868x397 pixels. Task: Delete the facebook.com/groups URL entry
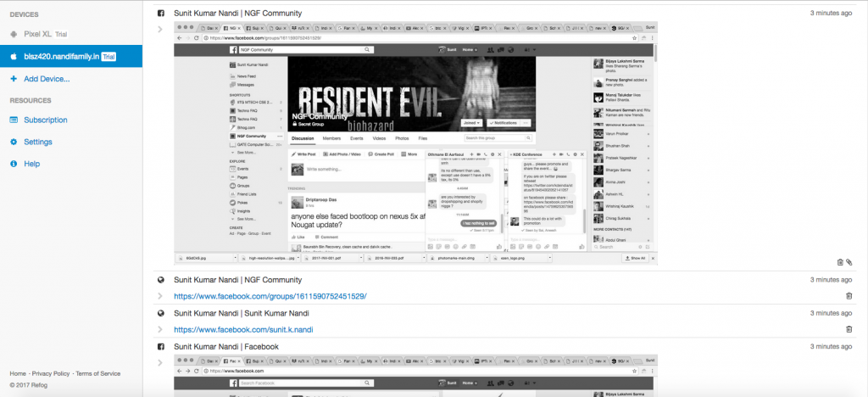(x=849, y=296)
